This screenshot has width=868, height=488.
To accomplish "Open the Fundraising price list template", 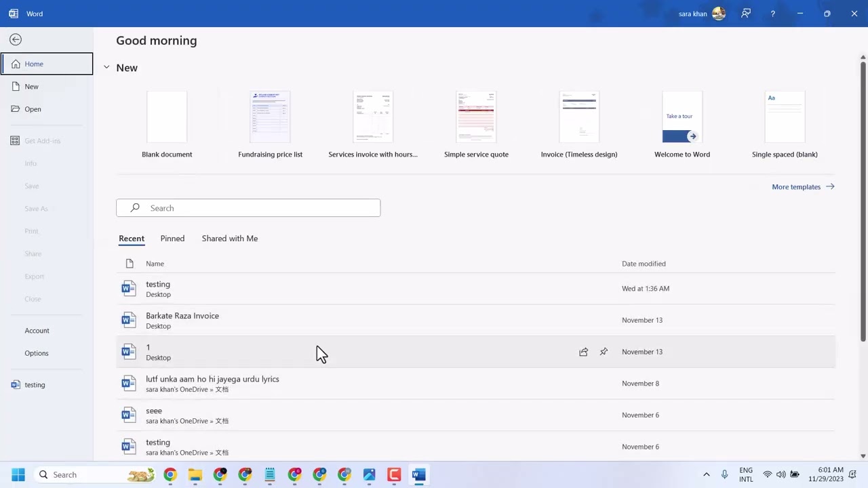I will (x=270, y=125).
